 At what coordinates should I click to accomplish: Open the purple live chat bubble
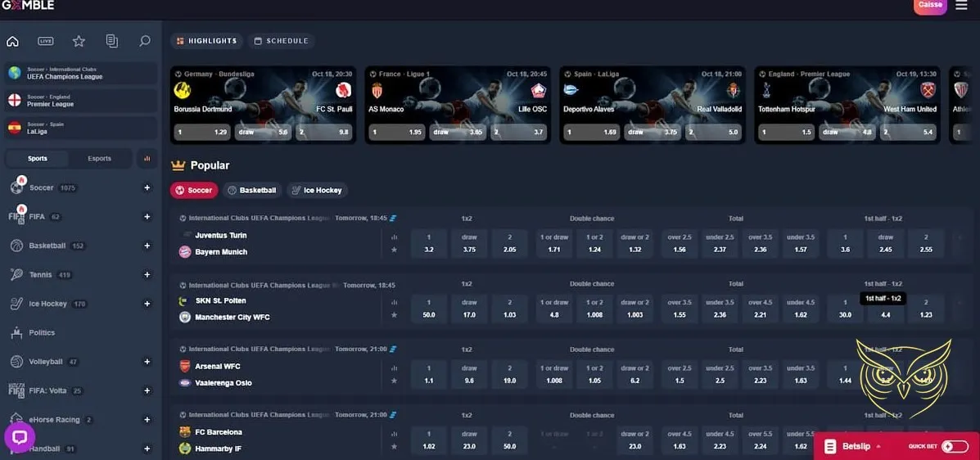[20, 437]
